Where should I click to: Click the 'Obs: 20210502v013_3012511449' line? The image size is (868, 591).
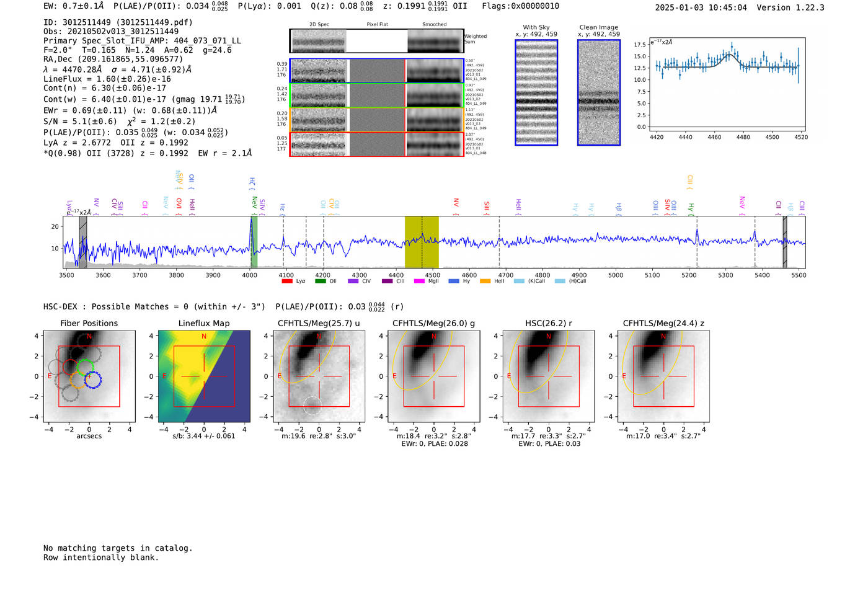(x=111, y=31)
